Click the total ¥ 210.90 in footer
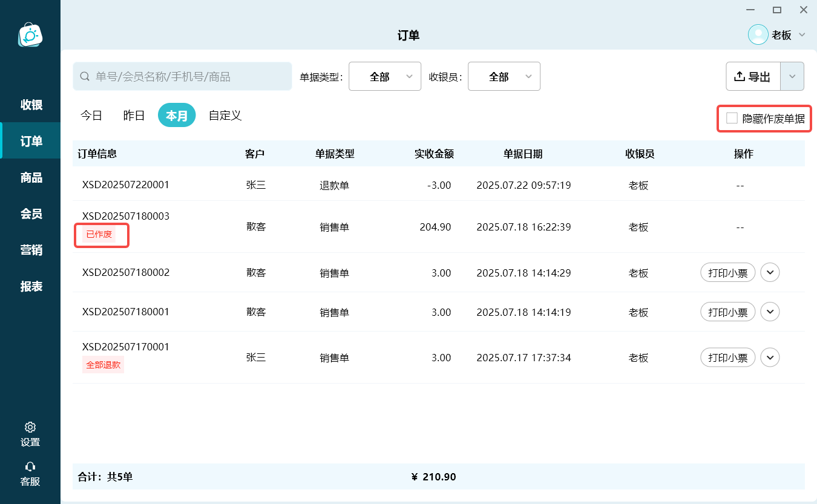Viewport: 817px width, 504px height. point(434,477)
